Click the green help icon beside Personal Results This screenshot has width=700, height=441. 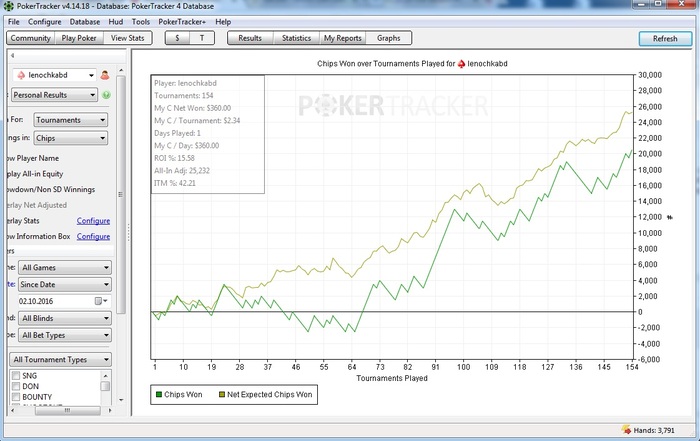106,95
